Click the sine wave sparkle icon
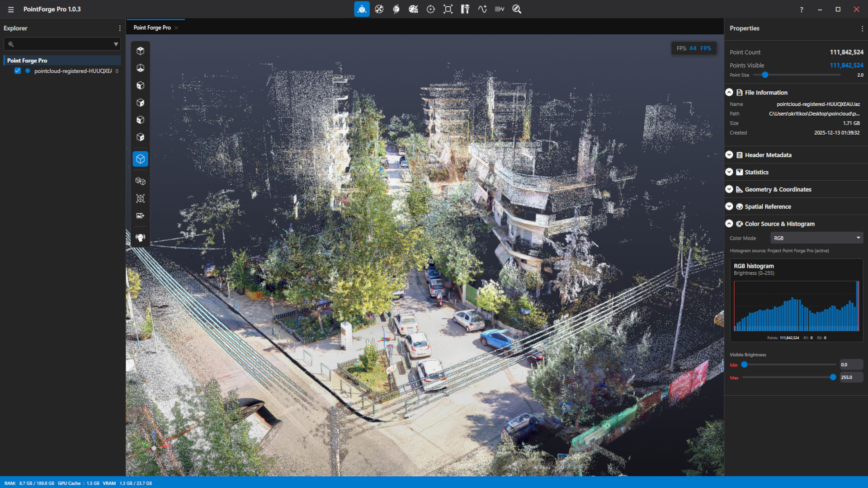 pos(482,9)
